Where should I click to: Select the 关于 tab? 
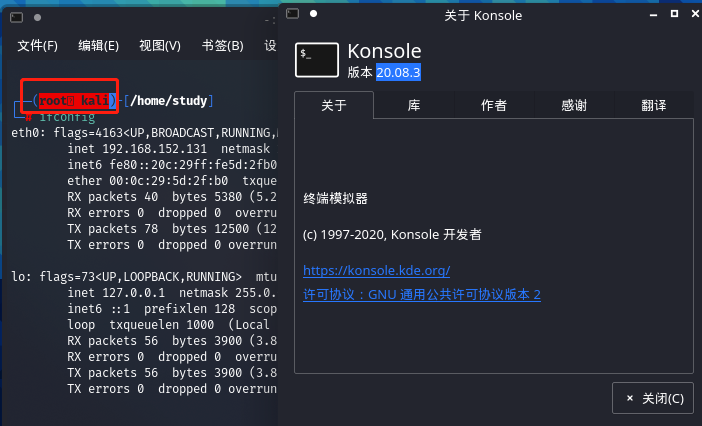click(x=334, y=105)
